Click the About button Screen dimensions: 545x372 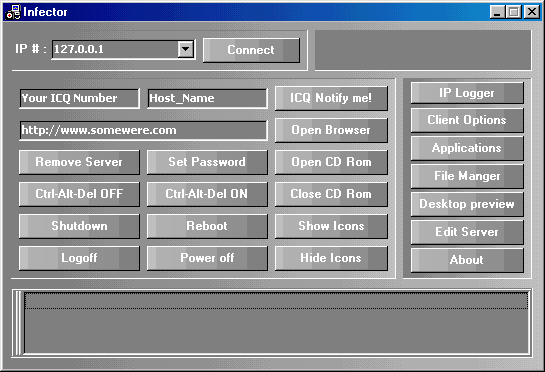coord(467,260)
